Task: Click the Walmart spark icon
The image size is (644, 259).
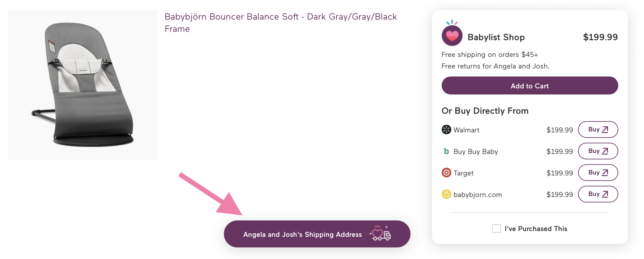Action: click(446, 129)
